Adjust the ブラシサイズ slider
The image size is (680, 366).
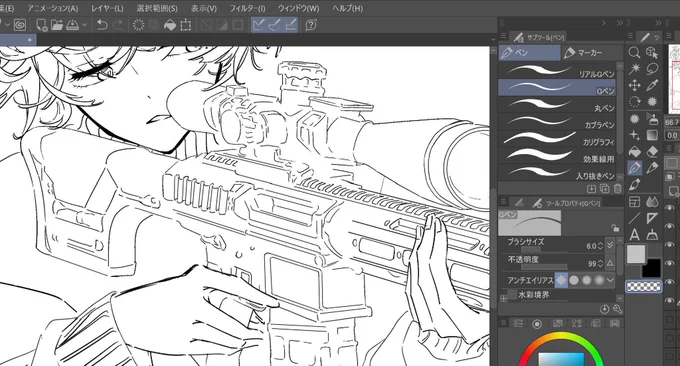click(544, 249)
